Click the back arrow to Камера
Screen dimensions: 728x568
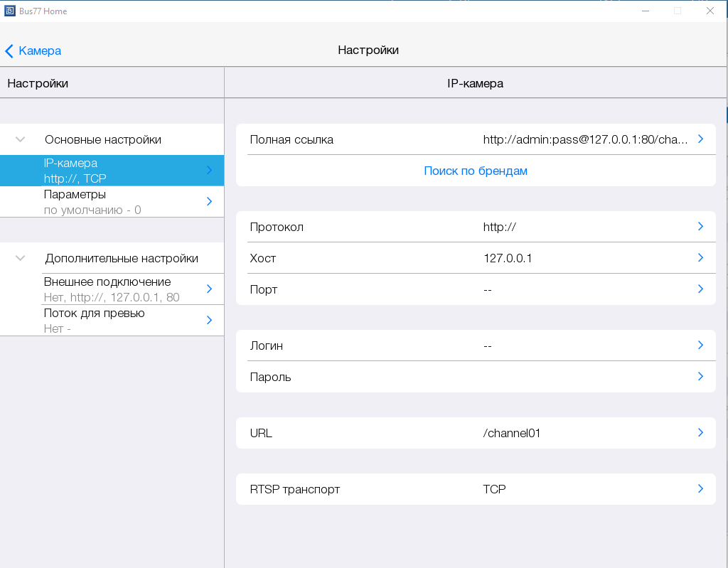[9, 50]
